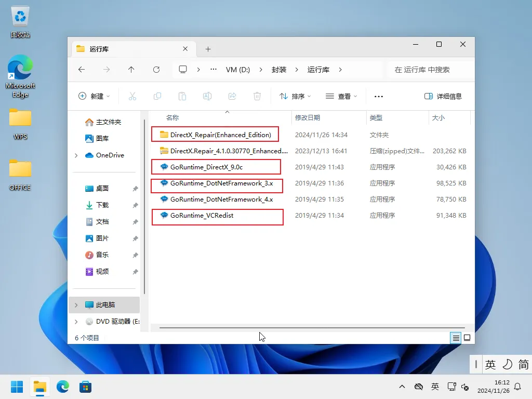Open the Windows Start menu
The image size is (532, 399).
pos(17,387)
